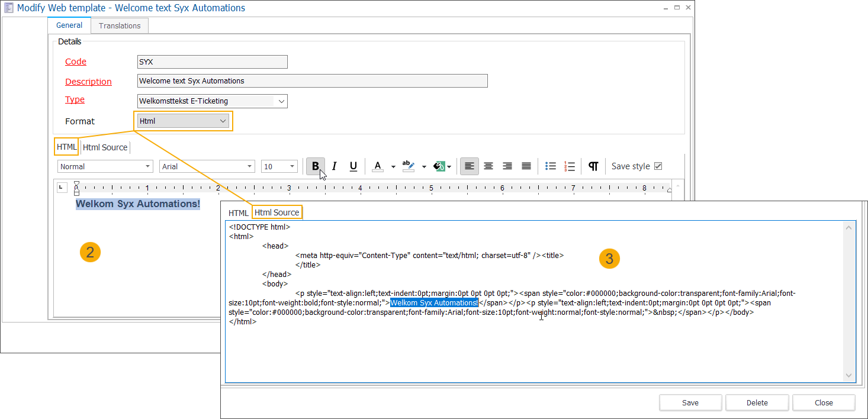Click inside the Description field
Viewport: 868px width, 419px height.
tap(312, 80)
